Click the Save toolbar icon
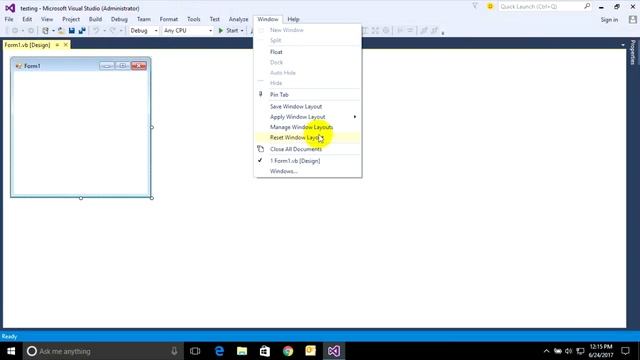This screenshot has height=360, width=640. pos(72,31)
